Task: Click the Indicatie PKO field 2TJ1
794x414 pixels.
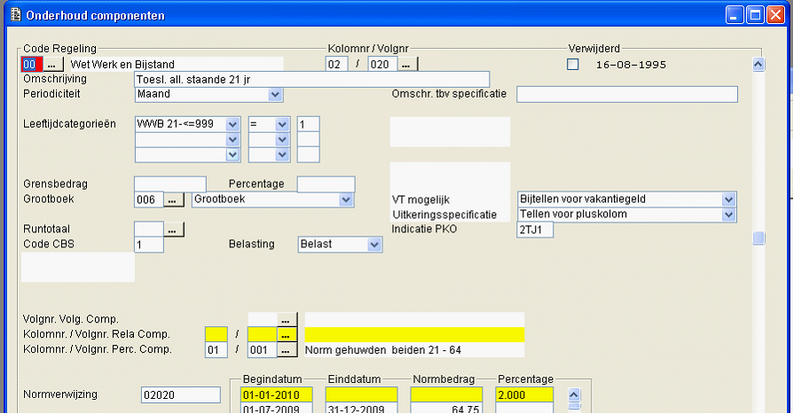Action: click(535, 230)
